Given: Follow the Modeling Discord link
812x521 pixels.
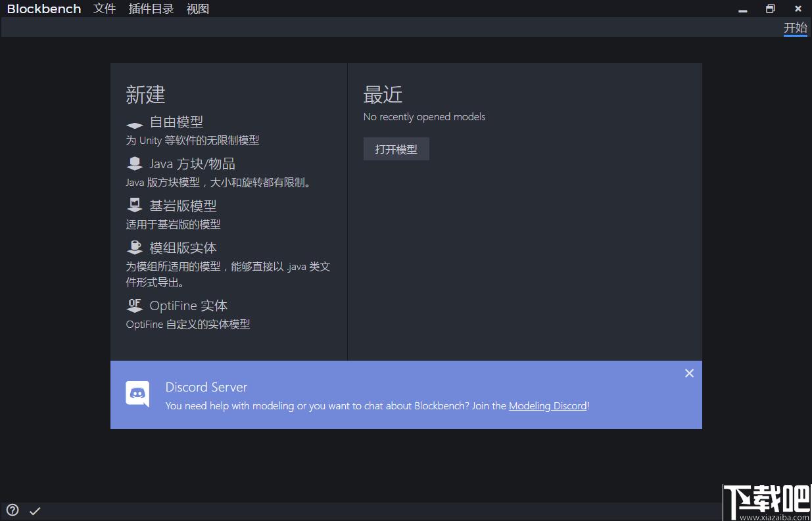Looking at the screenshot, I should (x=548, y=405).
